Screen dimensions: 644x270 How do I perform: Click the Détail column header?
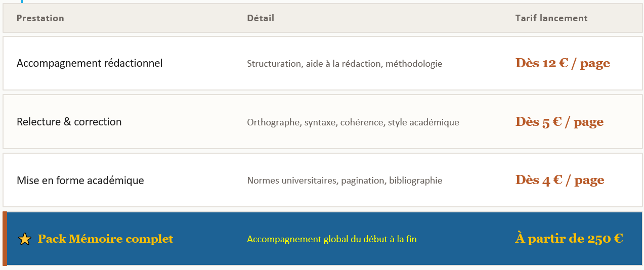261,18
